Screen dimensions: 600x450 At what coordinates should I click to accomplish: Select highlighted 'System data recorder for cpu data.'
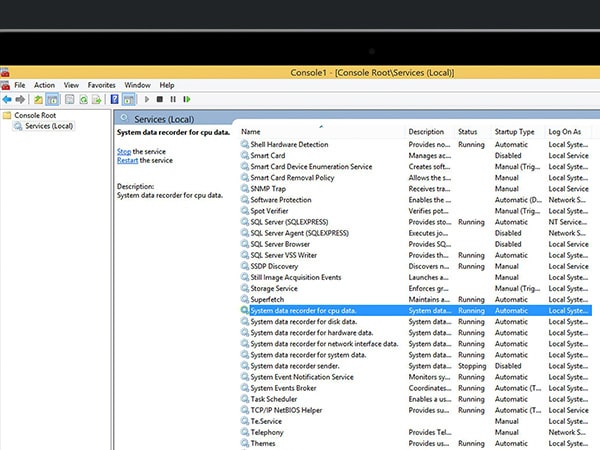point(416,310)
